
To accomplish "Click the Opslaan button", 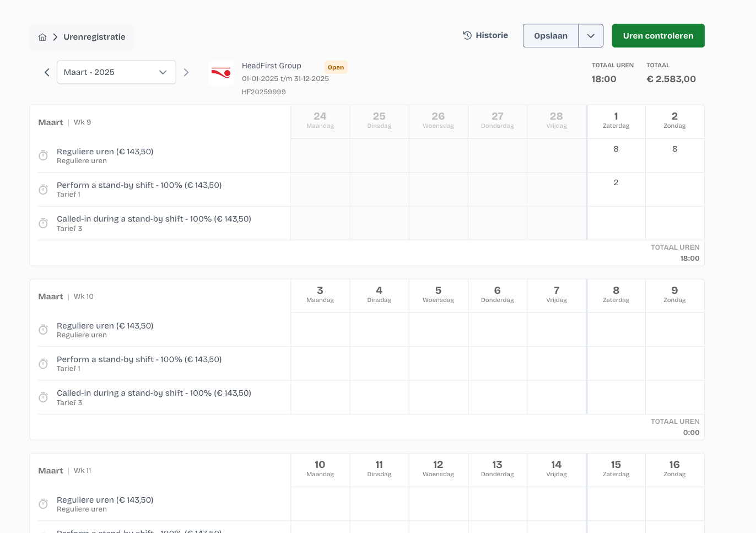I will [550, 36].
